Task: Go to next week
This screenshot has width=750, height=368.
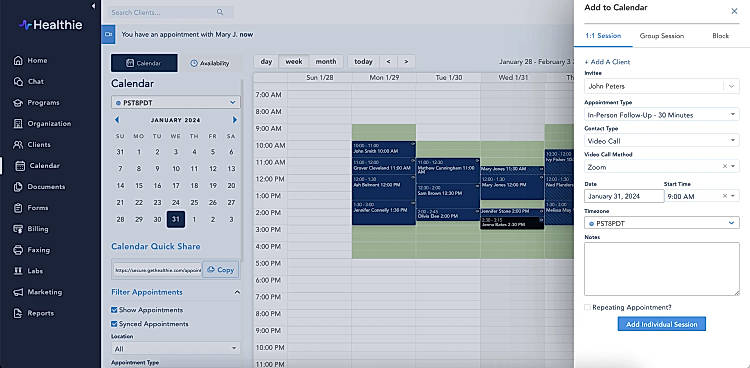Action: click(406, 61)
